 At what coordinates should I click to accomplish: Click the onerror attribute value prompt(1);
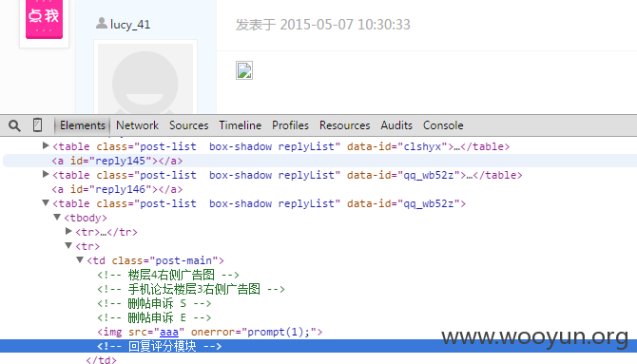[279, 332]
